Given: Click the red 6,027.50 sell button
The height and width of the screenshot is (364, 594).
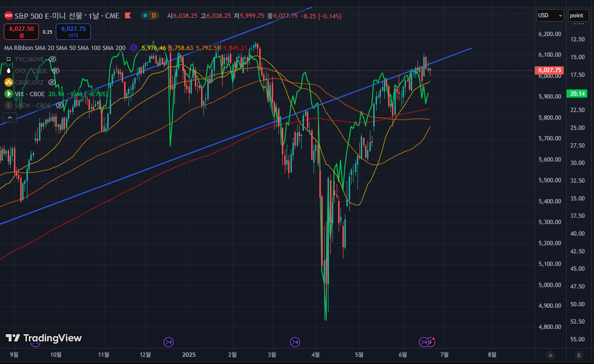Looking at the screenshot, I should pyautogui.click(x=21, y=32).
